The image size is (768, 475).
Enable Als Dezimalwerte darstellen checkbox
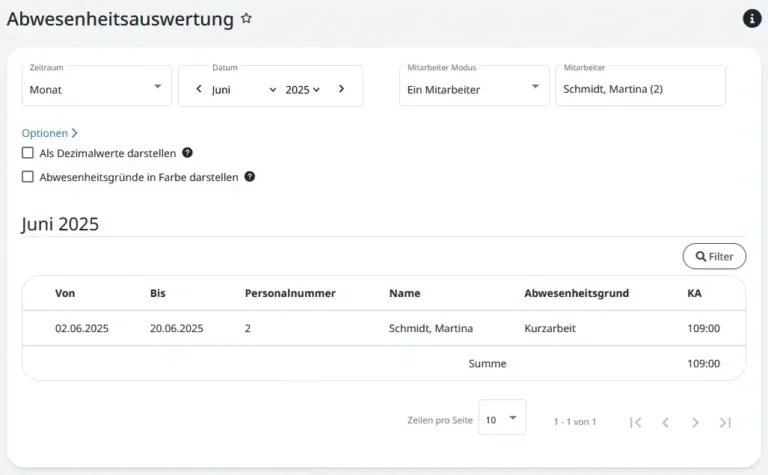[x=28, y=153]
